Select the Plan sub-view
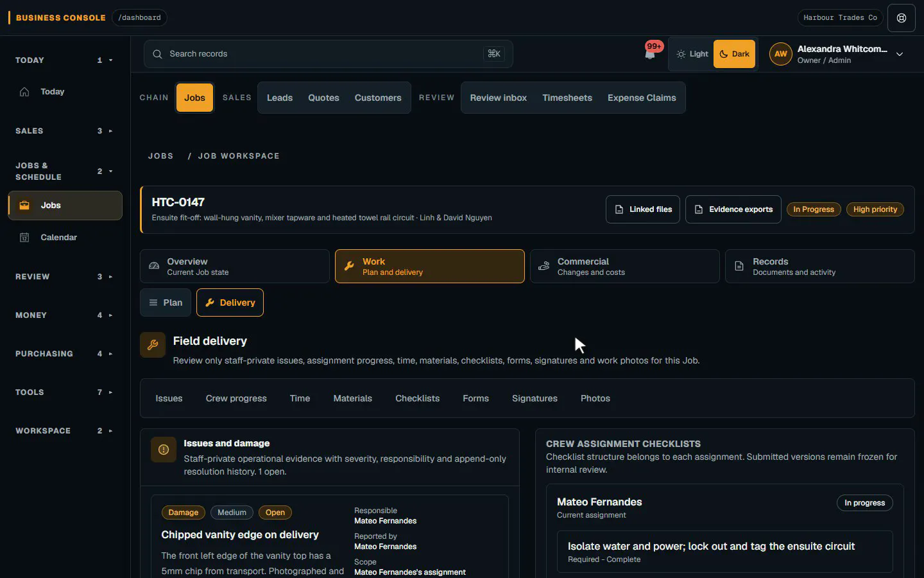The image size is (924, 578). click(x=166, y=302)
